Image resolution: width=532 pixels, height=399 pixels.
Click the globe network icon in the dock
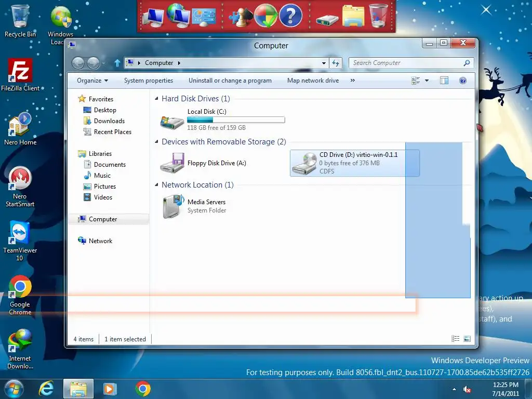pyautogui.click(x=179, y=16)
